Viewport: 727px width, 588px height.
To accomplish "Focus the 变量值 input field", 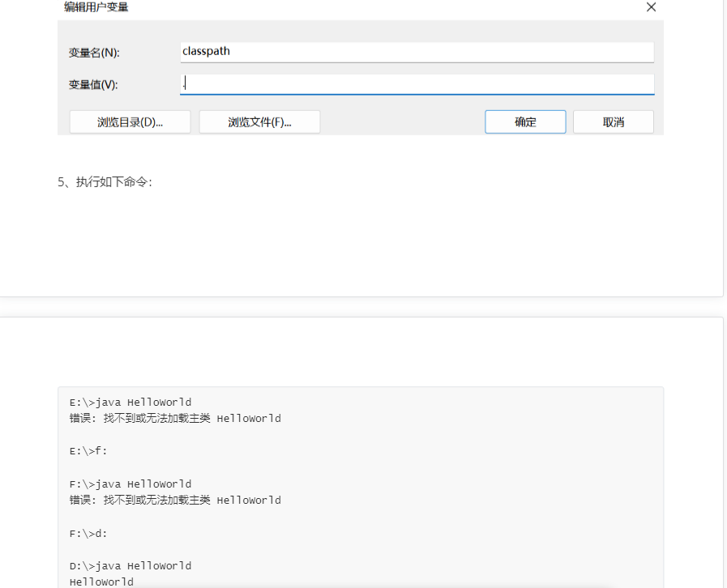I will 417,84.
